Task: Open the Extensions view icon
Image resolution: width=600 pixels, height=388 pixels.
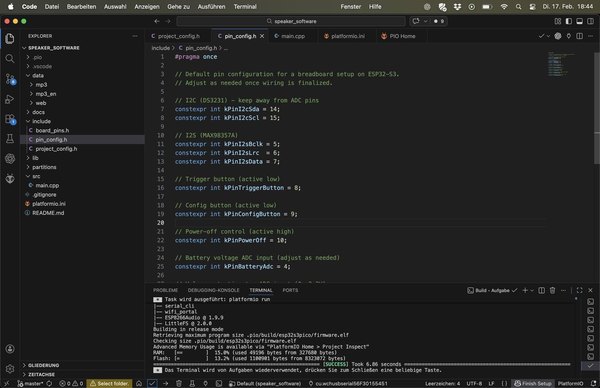Action: (x=10, y=119)
